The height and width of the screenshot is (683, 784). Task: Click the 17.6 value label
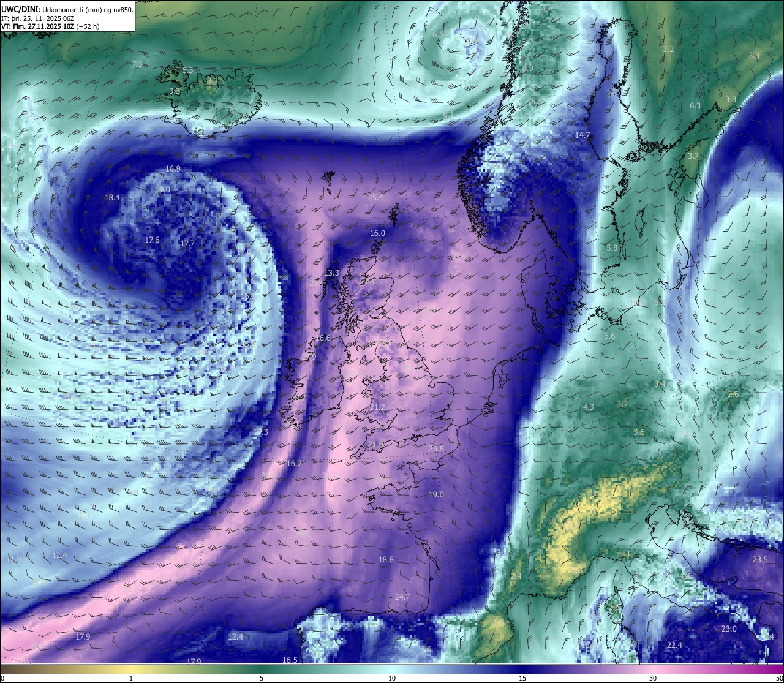[152, 240]
